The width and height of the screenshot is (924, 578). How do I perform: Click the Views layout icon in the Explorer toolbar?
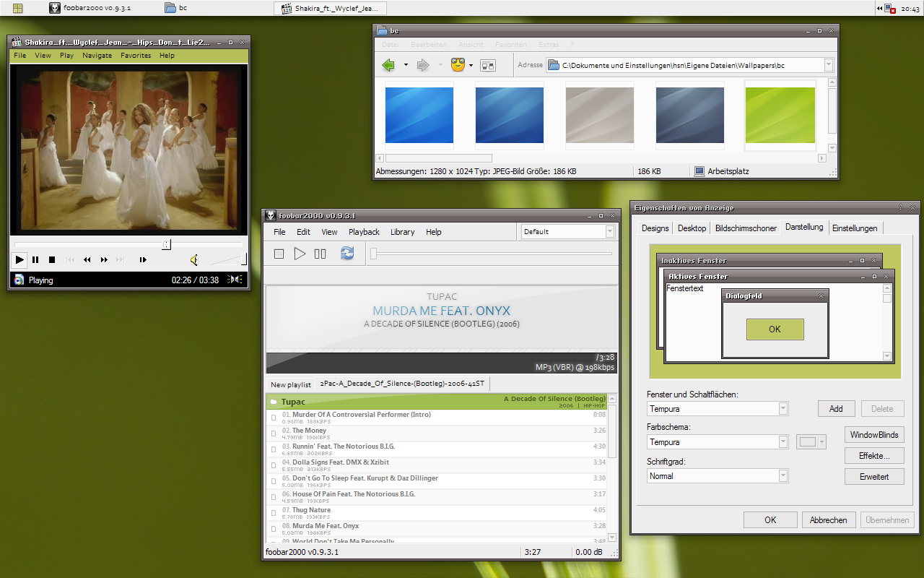pos(488,65)
